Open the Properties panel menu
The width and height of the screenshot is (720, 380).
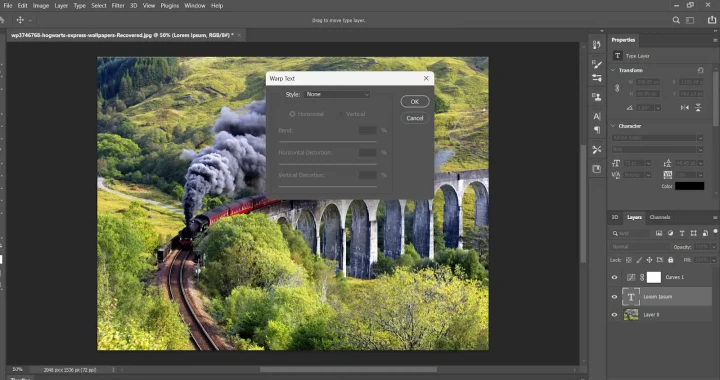715,40
